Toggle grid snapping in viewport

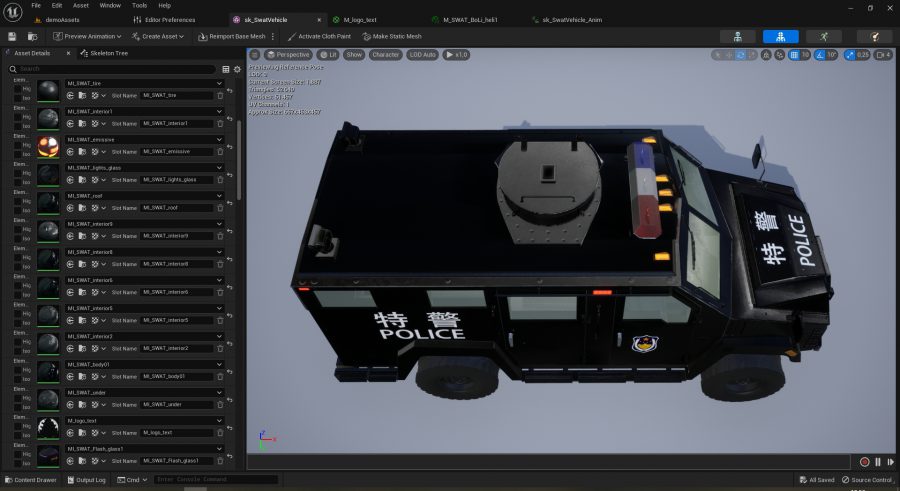[x=794, y=55]
